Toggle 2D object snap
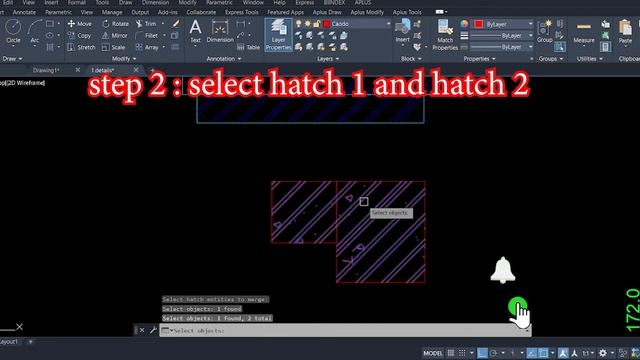This screenshot has height=360, width=640. coord(543,353)
